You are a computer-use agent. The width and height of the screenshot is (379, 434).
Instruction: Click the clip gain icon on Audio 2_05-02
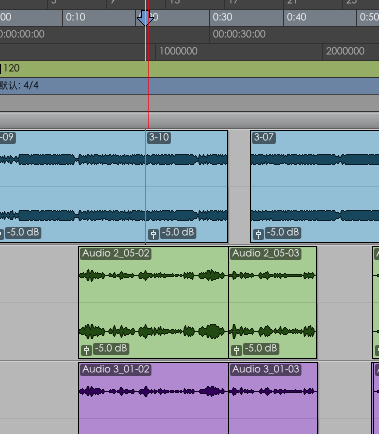coord(86,350)
